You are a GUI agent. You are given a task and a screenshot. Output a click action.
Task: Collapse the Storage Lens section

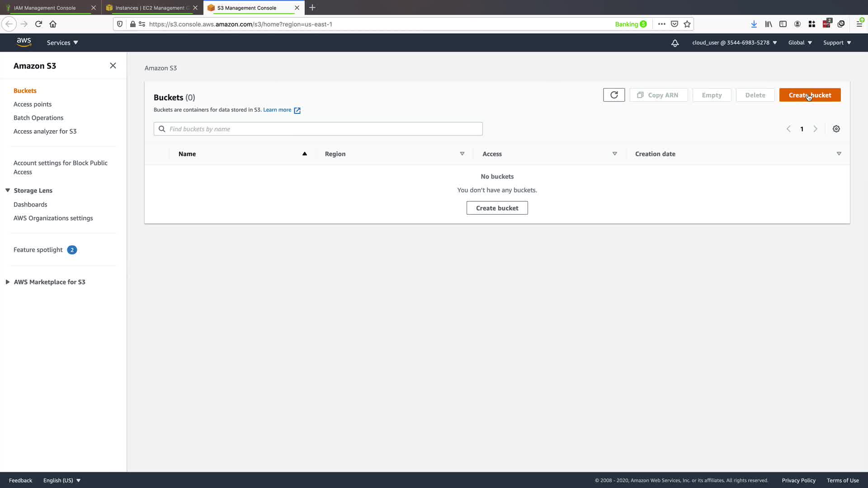tap(8, 190)
